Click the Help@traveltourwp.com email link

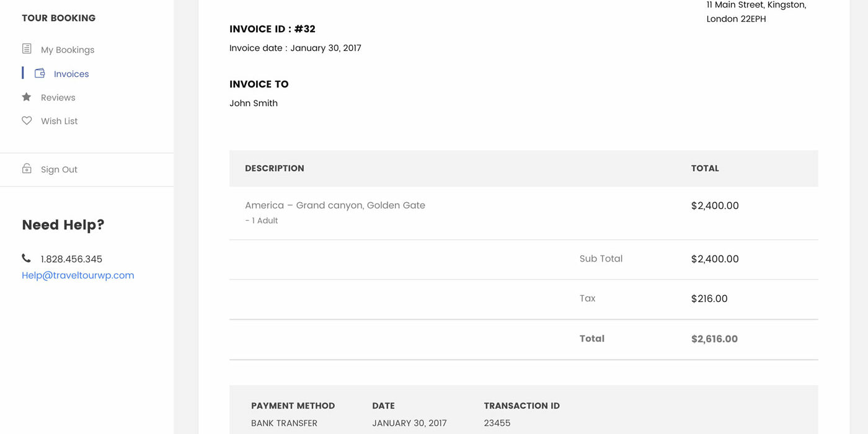click(78, 275)
